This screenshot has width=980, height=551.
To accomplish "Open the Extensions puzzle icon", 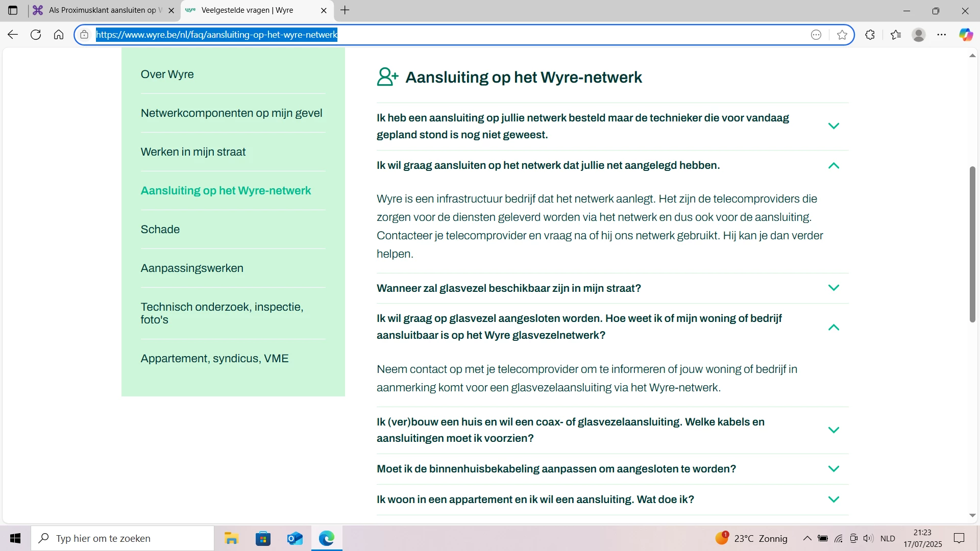I will coord(870,35).
